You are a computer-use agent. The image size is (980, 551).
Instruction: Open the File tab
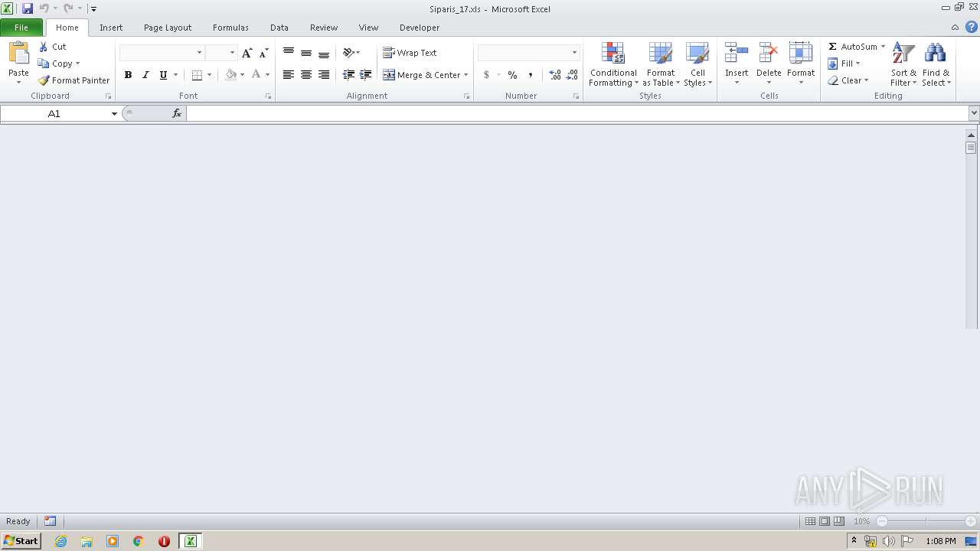(21, 28)
